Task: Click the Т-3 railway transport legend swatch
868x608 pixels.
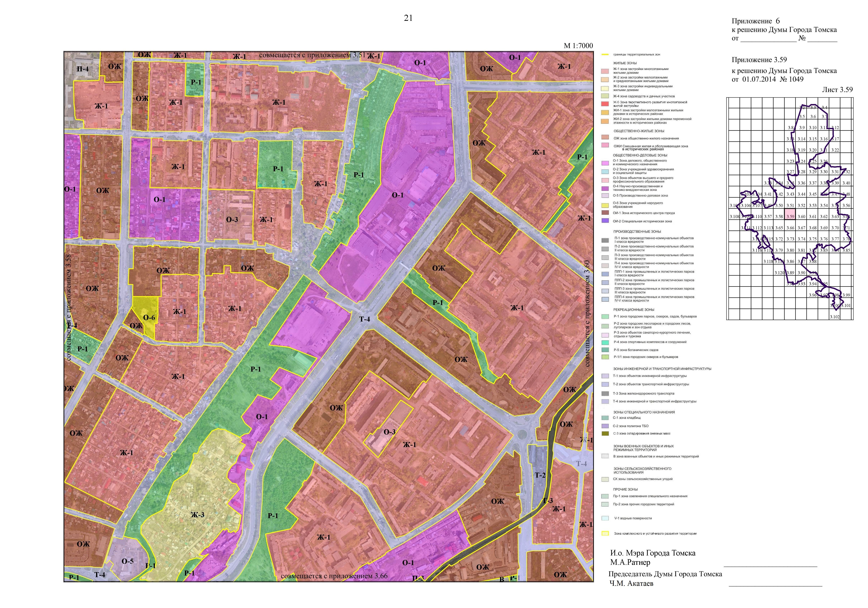Action: 605,393
